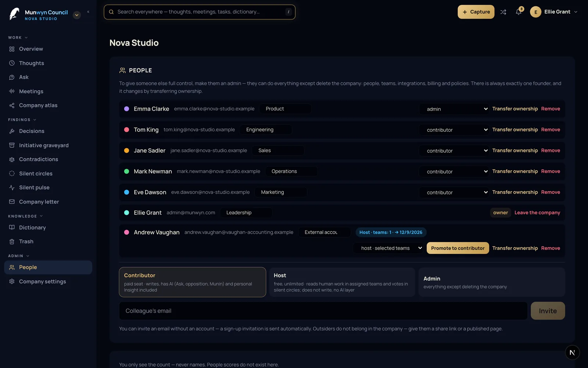Image resolution: width=588 pixels, height=368 pixels.
Task: Click the Capture button
Action: [476, 12]
